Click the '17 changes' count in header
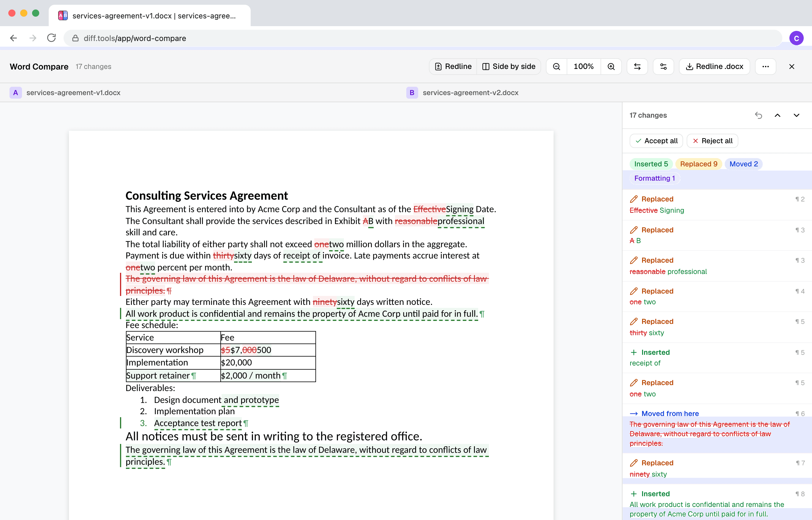This screenshot has height=520, width=812. coord(94,67)
